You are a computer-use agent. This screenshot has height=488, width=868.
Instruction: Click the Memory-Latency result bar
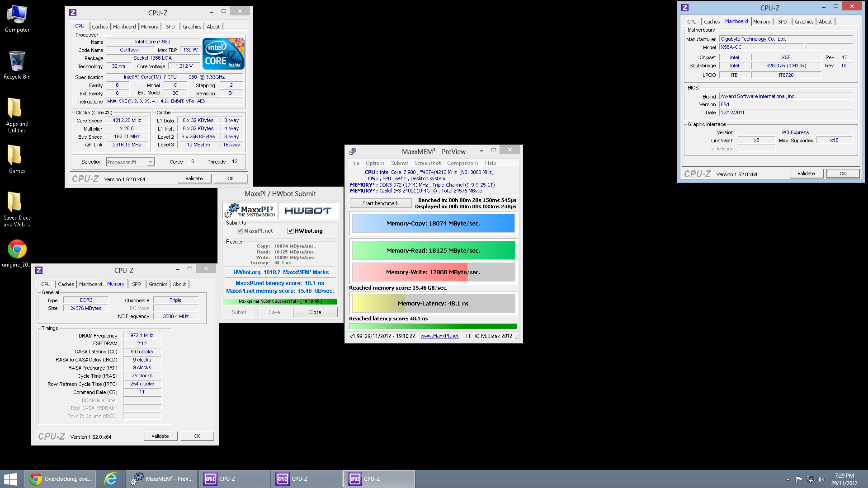point(433,303)
